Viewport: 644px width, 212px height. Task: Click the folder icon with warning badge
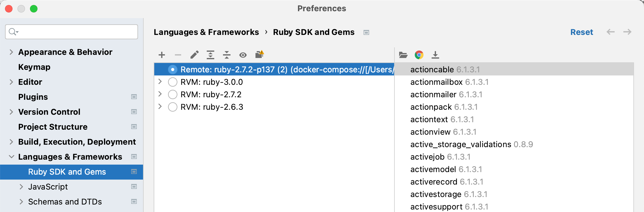pos(259,55)
